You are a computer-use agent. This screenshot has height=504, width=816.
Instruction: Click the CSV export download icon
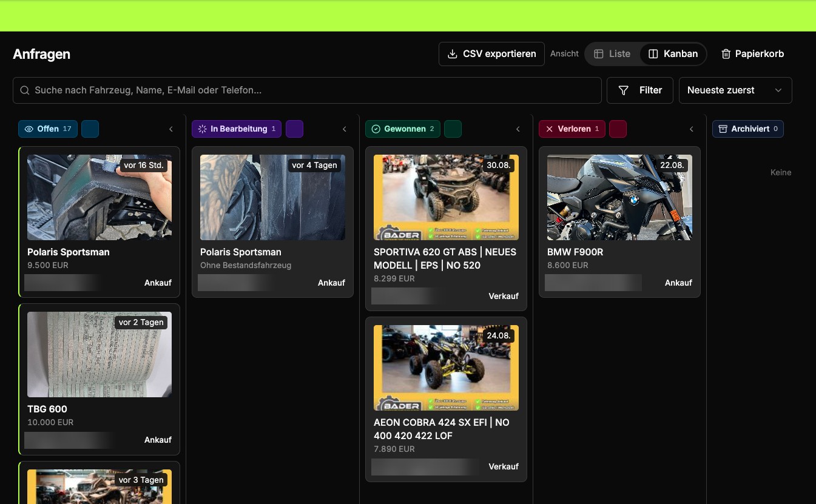point(452,54)
